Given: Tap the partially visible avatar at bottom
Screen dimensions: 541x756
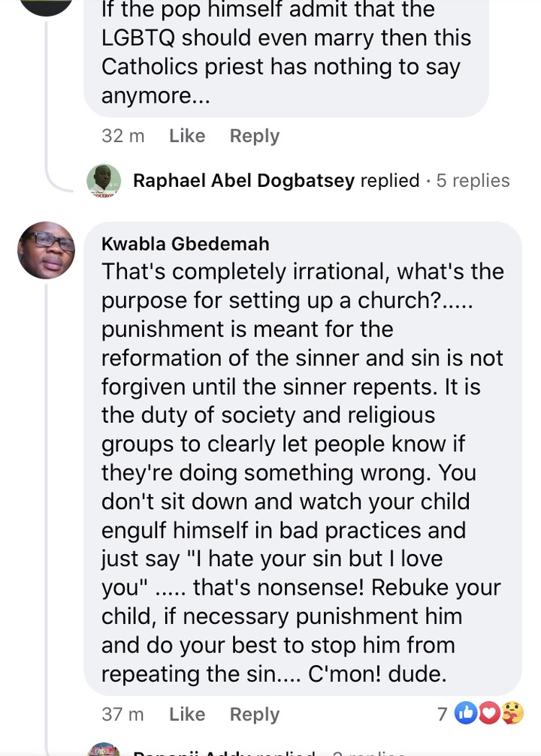Looking at the screenshot, I should [x=104, y=749].
